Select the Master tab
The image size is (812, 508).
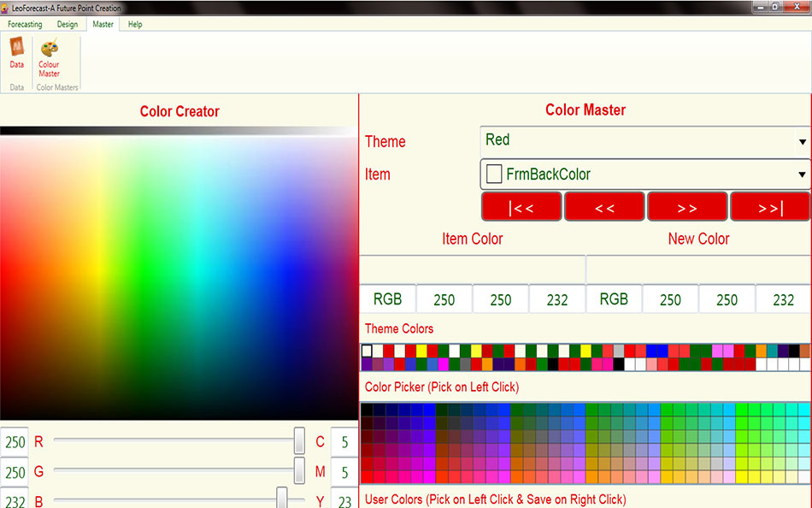coord(103,24)
